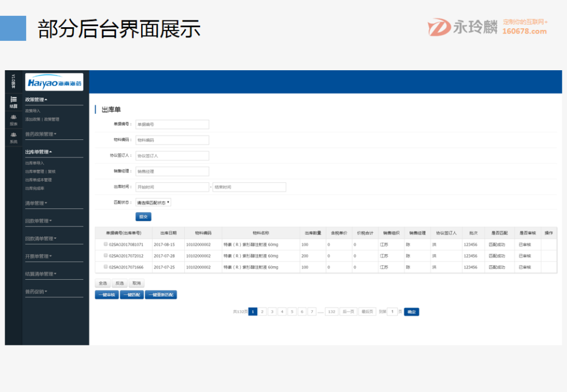The height and width of the screenshot is (392, 567).
Task: Check the checkbox for row 02SAO2017072012
Action: click(x=106, y=255)
